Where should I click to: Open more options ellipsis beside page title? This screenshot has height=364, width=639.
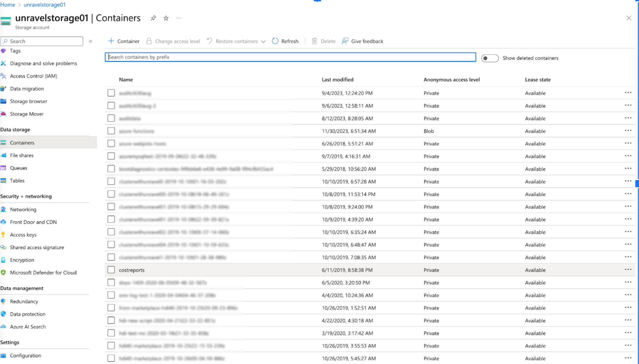click(179, 18)
